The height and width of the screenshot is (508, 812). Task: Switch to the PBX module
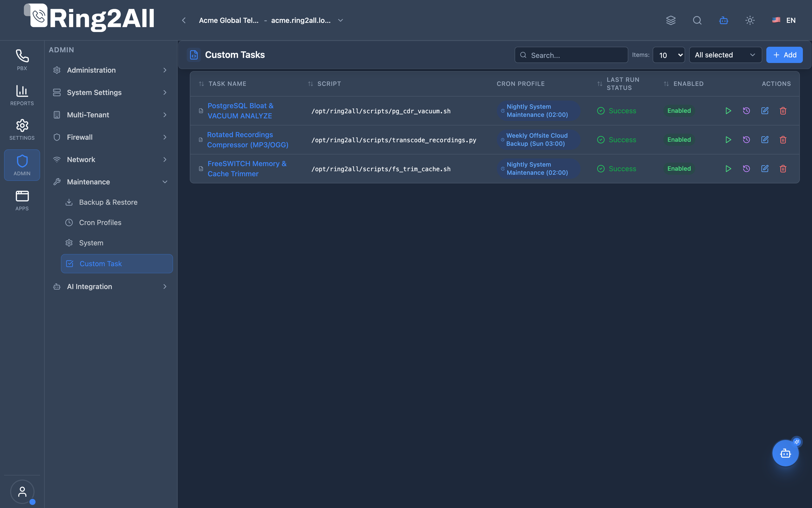[x=22, y=60]
